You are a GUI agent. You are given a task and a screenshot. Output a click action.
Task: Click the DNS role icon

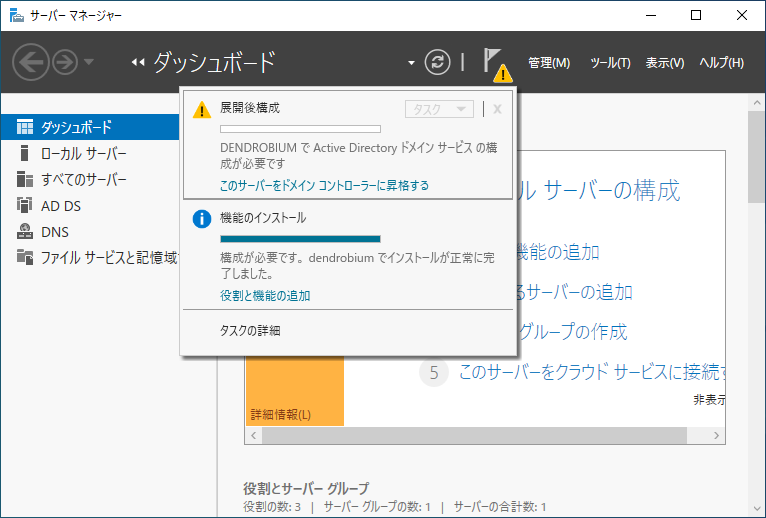(x=25, y=231)
